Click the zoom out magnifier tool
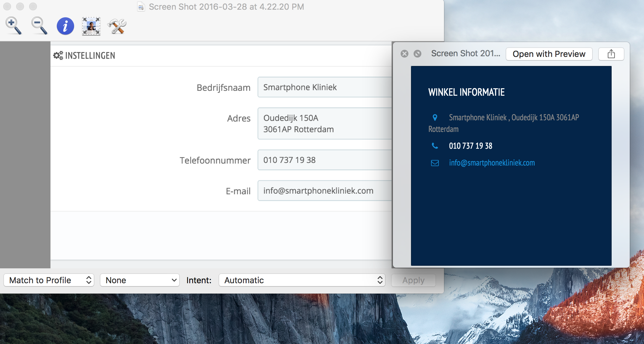 [x=39, y=26]
